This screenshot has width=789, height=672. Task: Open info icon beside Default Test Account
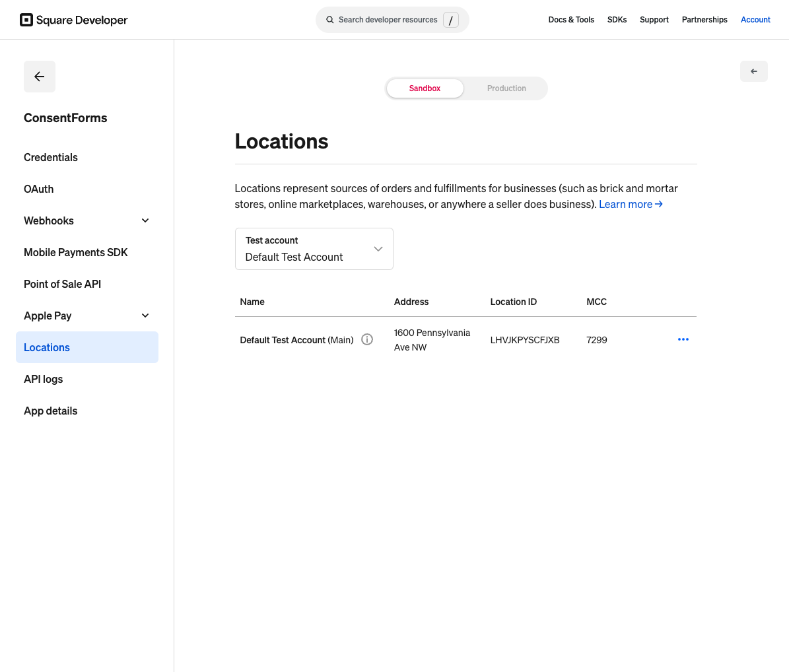[367, 339]
